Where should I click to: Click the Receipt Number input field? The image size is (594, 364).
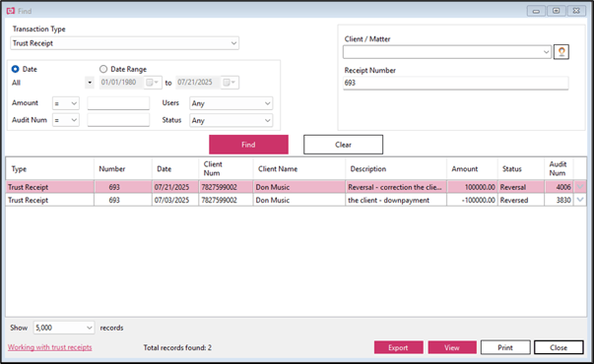click(x=456, y=83)
